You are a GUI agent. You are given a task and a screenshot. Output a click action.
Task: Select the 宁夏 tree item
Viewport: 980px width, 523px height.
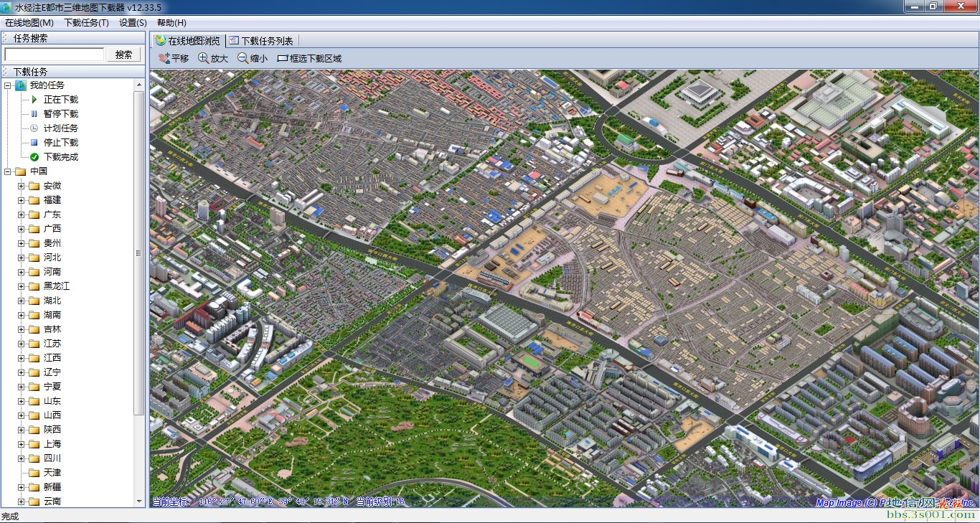pos(52,387)
